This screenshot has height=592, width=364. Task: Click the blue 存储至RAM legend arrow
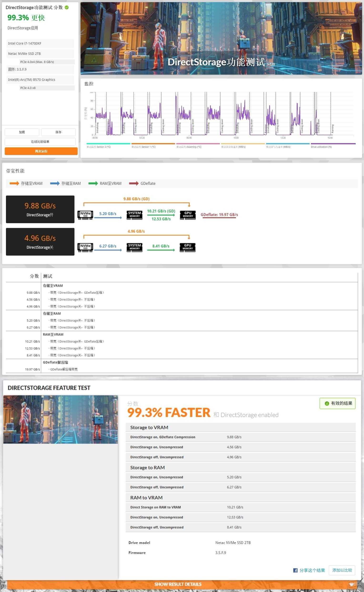[55, 183]
